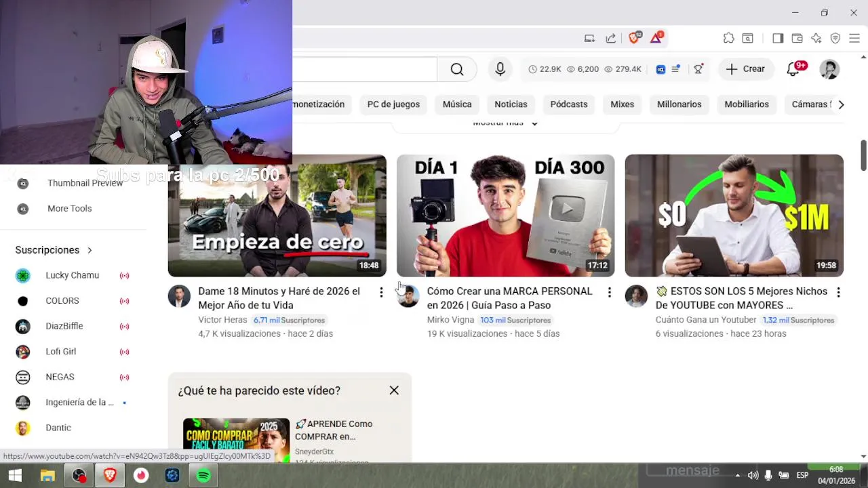The image size is (868, 488).
Task: Open Dame 18 Minutos video title
Action: click(279, 298)
